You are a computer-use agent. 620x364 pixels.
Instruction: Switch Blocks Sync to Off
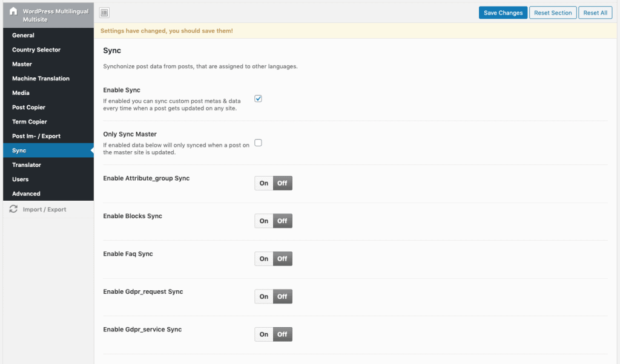tap(282, 221)
